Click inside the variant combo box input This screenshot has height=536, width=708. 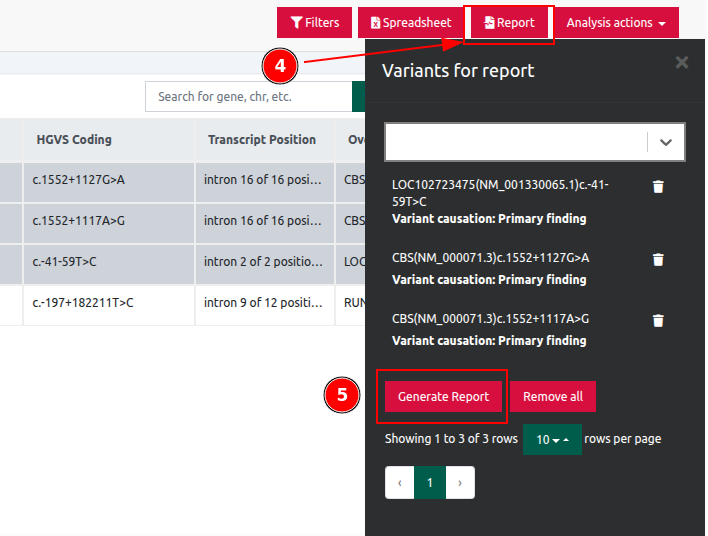pyautogui.click(x=516, y=142)
